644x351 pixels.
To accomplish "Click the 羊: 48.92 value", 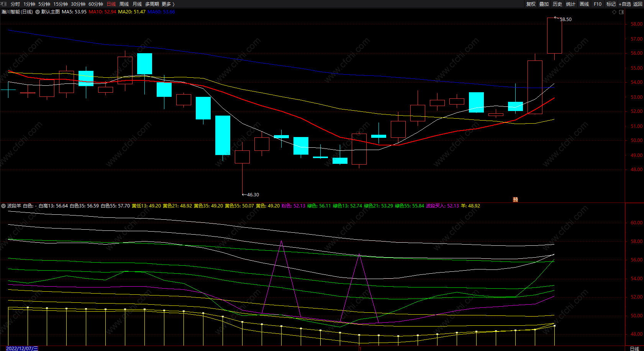I will point(470,206).
